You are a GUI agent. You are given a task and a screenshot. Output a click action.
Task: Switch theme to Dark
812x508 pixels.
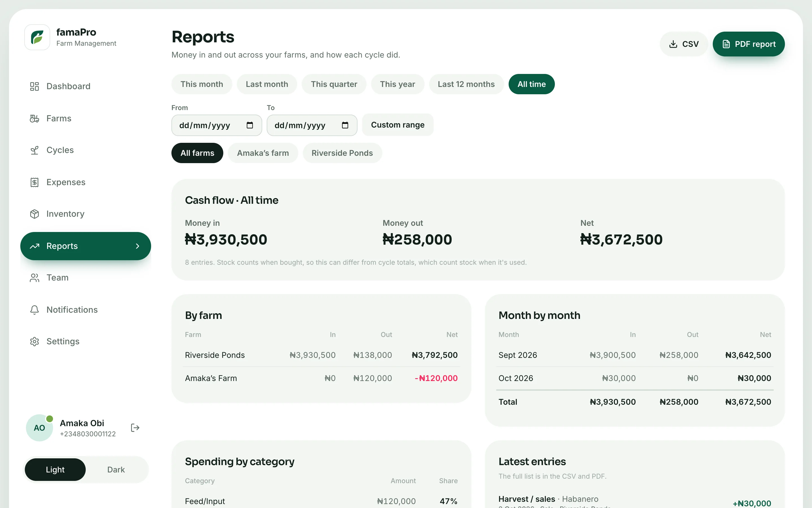[116, 470]
